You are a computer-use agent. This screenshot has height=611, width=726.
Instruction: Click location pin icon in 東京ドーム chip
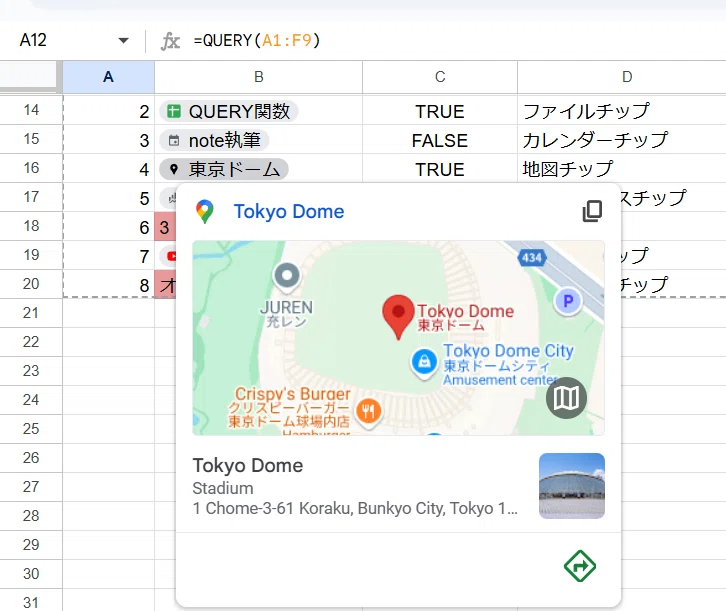coord(174,169)
